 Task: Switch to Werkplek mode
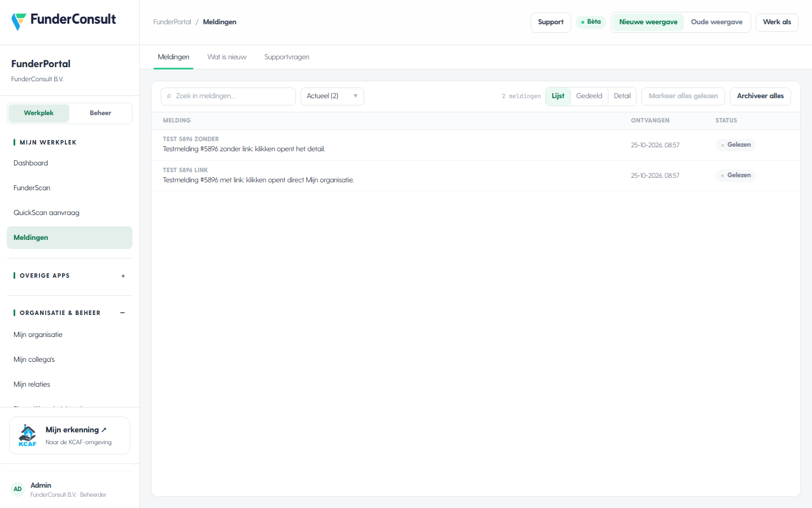39,113
